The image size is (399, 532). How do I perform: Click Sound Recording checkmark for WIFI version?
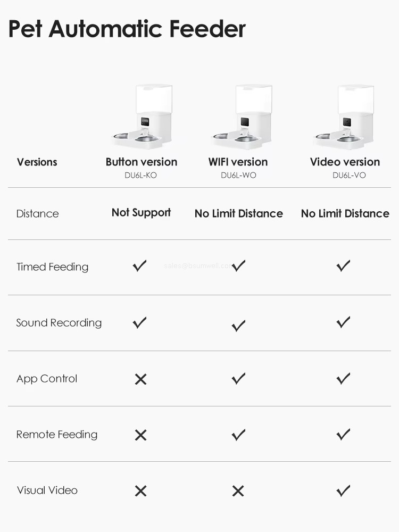(x=238, y=326)
